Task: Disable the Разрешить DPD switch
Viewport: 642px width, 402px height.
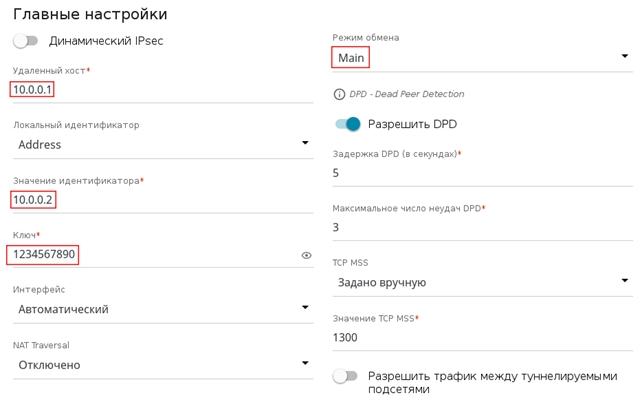Action: point(346,124)
